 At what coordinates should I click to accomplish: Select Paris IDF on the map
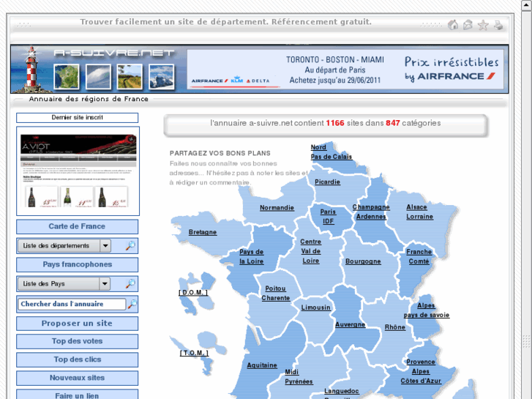pos(328,216)
